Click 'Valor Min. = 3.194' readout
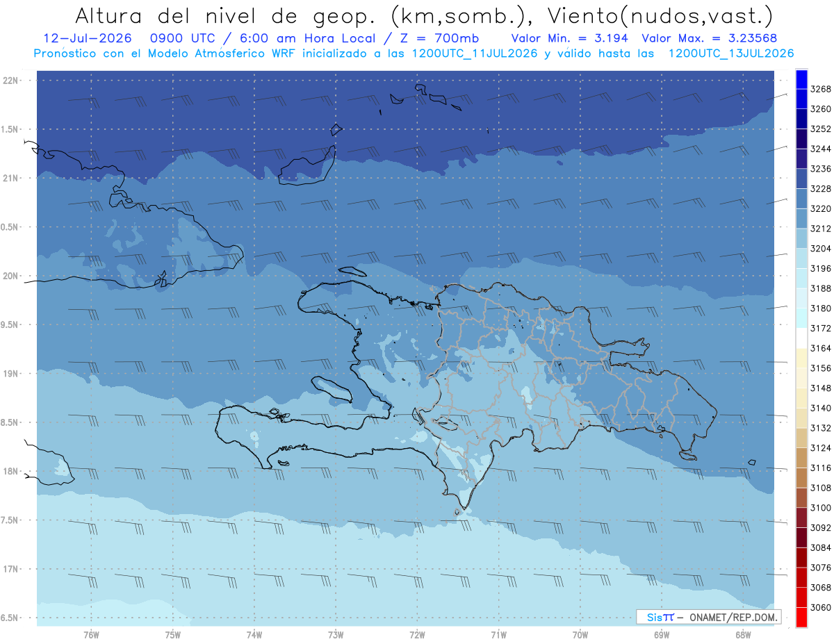This screenshot has width=834, height=644. point(570,38)
